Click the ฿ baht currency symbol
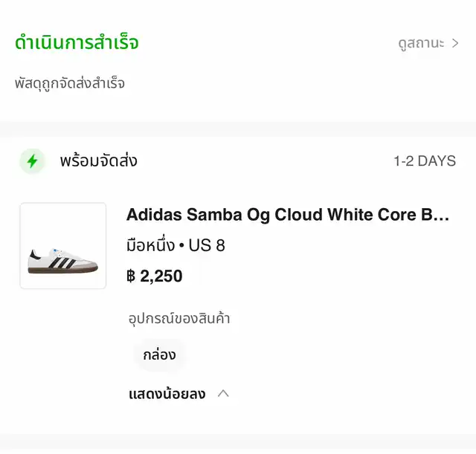 coord(131,276)
